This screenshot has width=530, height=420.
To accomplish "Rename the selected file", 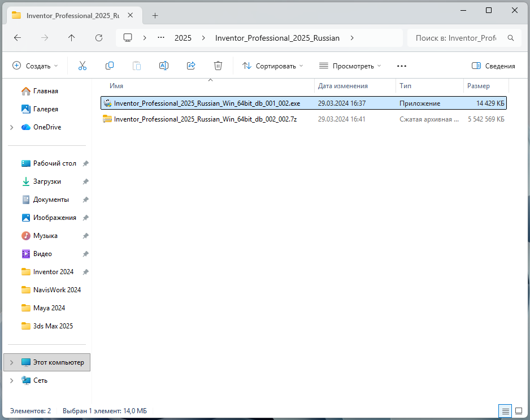I will (x=164, y=66).
